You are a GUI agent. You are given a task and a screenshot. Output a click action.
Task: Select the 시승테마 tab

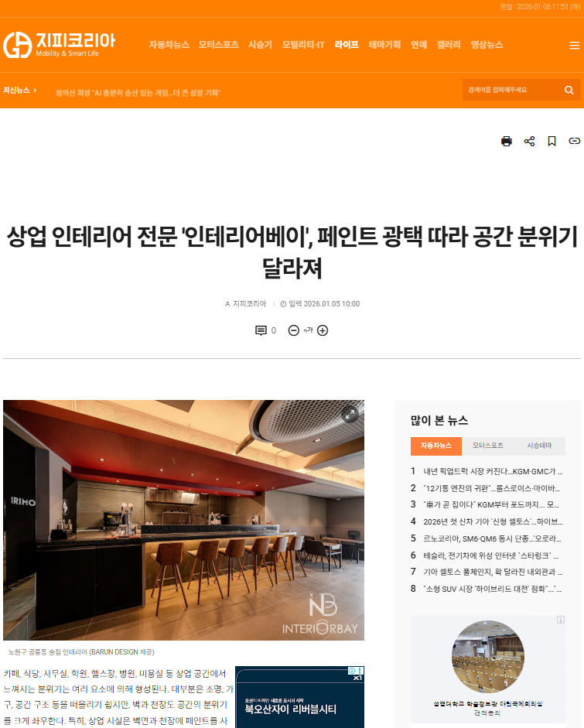coord(539,446)
